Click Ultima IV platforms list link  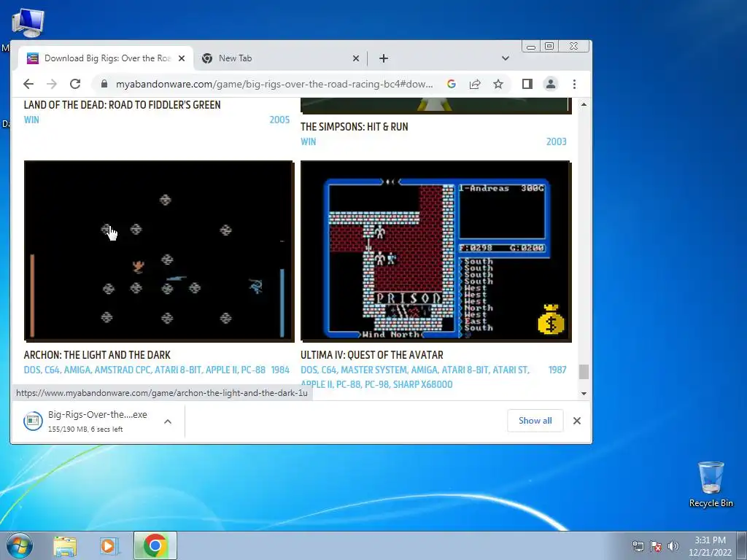[415, 377]
